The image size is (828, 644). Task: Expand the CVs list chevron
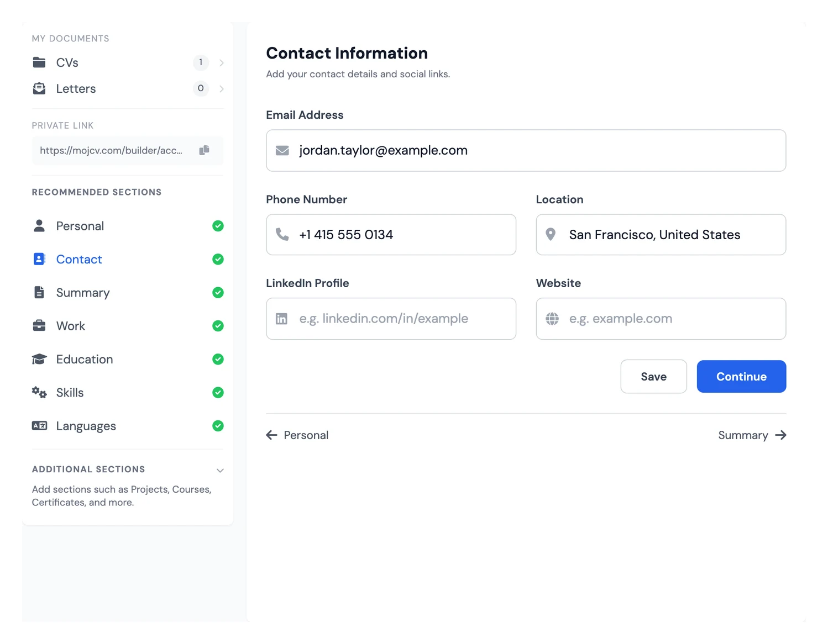pyautogui.click(x=222, y=62)
